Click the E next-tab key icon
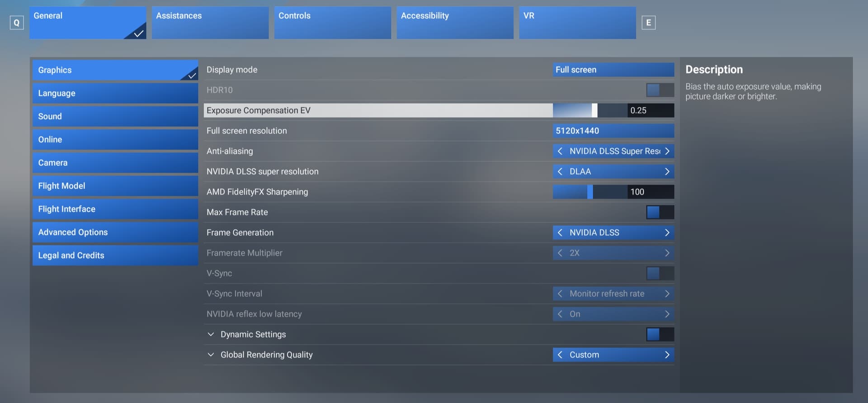Viewport: 868px width, 403px height. tap(648, 23)
